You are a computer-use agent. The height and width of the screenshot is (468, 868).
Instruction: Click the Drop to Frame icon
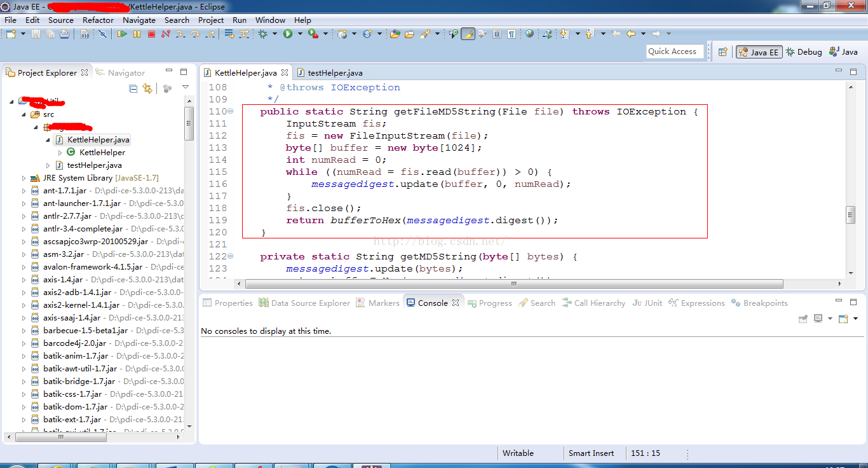[229, 34]
